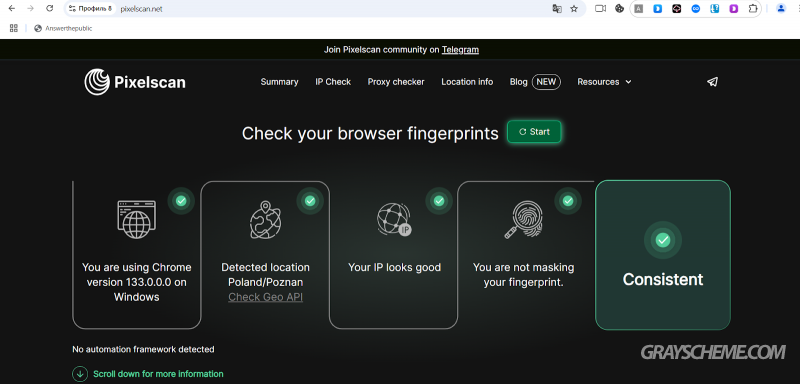Image resolution: width=800 pixels, height=384 pixels.
Task: Click 'No automation framework detected' text
Action: click(143, 349)
